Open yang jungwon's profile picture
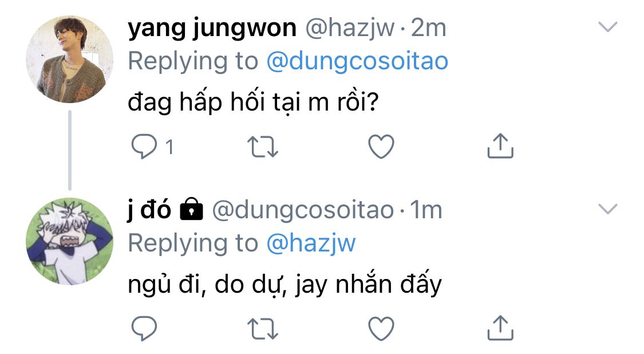The height and width of the screenshot is (354, 644). pyautogui.click(x=69, y=60)
